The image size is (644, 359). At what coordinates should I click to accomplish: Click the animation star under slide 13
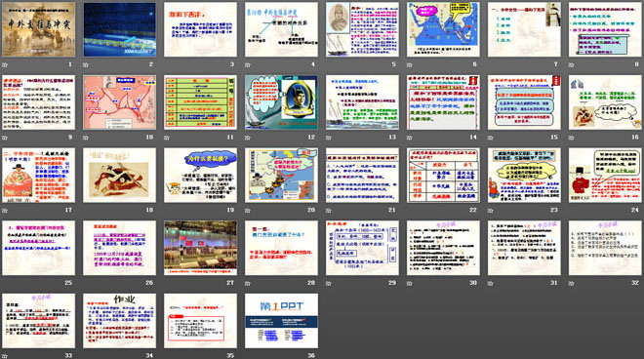click(x=328, y=138)
